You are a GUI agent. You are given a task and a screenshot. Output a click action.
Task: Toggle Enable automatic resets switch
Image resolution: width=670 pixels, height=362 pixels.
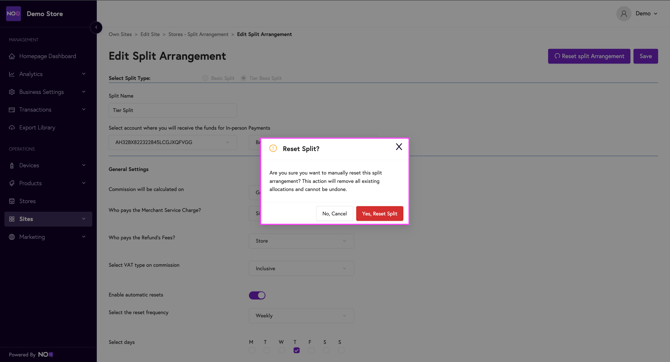tap(257, 295)
